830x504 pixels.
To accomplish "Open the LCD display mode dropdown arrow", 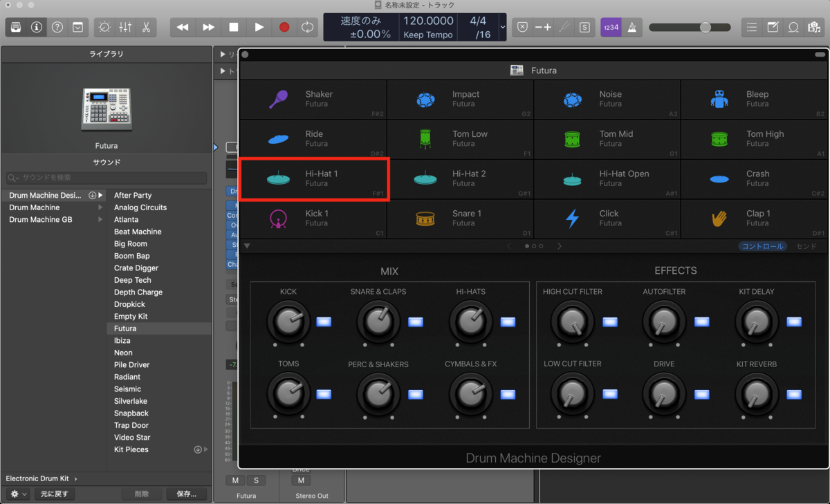I will [x=502, y=28].
